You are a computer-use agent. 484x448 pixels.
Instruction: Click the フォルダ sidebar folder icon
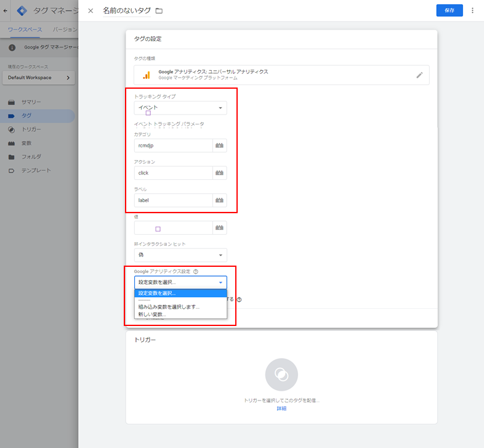12,157
